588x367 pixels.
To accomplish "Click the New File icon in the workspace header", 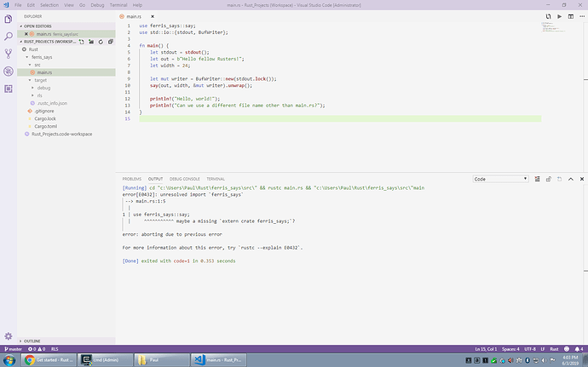I will click(82, 42).
